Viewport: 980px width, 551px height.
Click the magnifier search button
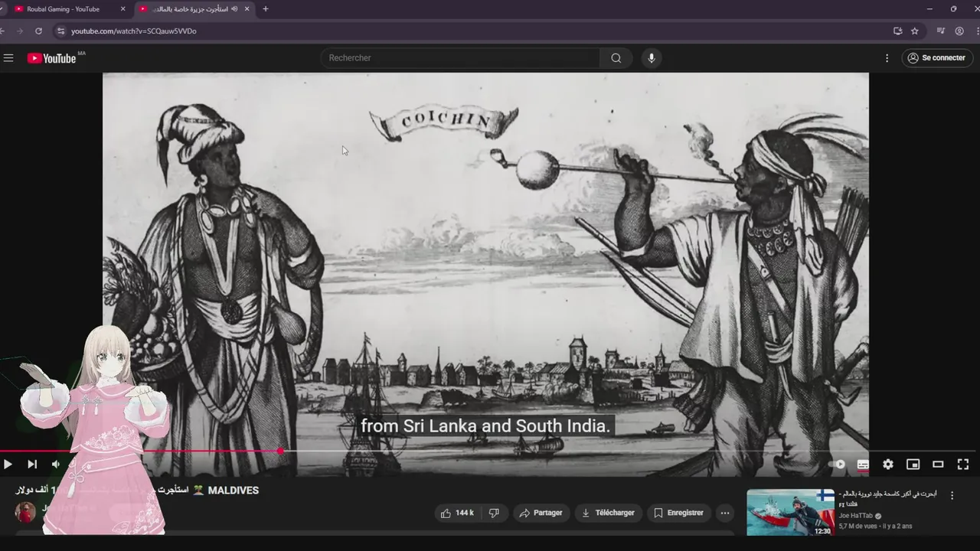[x=616, y=58]
